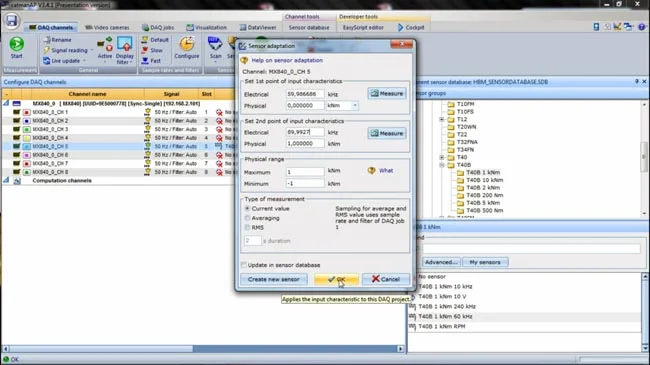Image resolution: width=650 pixels, height=365 pixels.
Task: Click the Rename channel icon
Action: coord(47,40)
